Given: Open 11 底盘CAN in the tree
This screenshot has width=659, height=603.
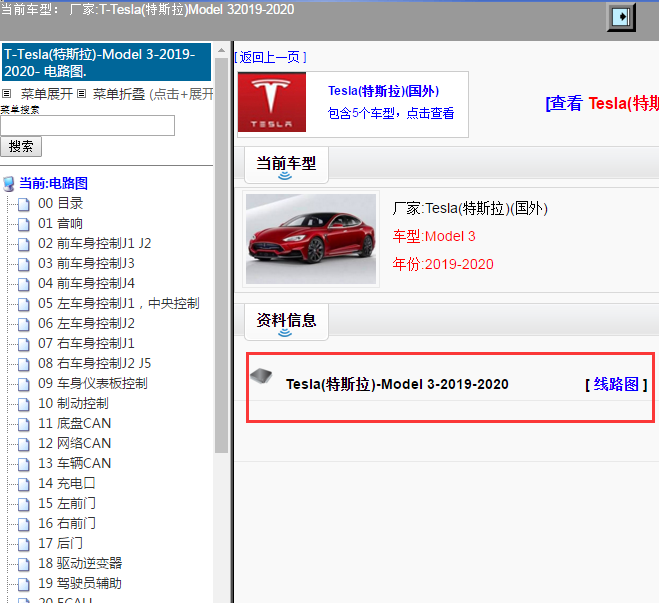Looking at the screenshot, I should click(74, 424).
